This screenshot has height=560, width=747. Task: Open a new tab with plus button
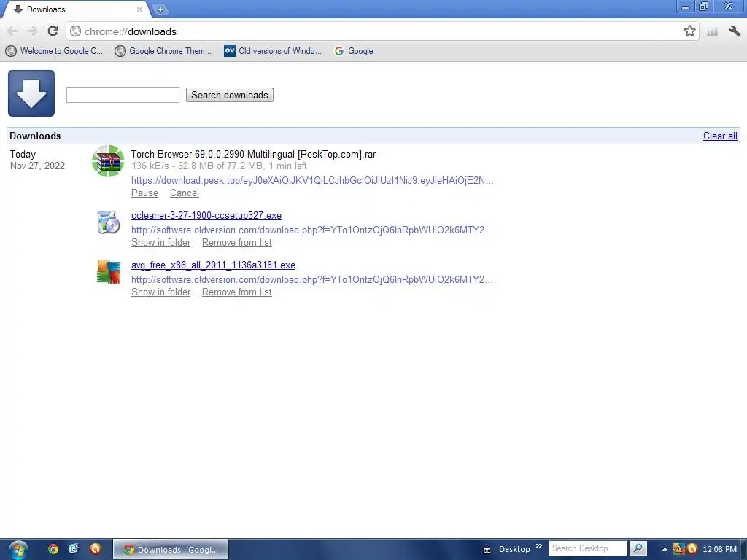(160, 9)
